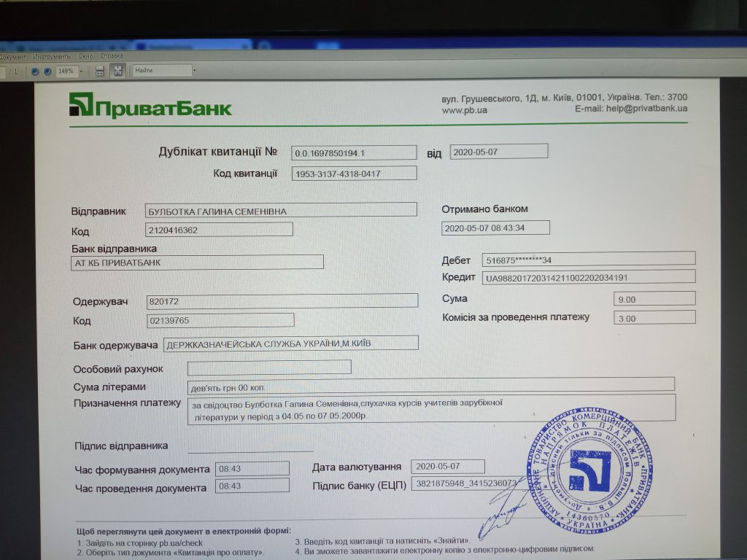Click the Код квитанції field value
Viewport: 747px width, 560px height.
click(x=354, y=174)
